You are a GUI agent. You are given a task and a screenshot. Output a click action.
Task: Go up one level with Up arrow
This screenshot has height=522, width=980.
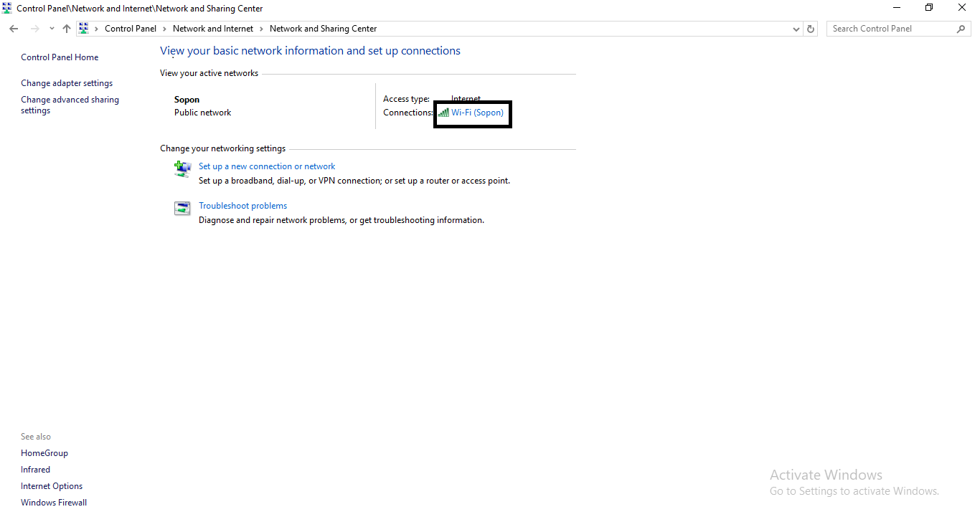pyautogui.click(x=67, y=29)
